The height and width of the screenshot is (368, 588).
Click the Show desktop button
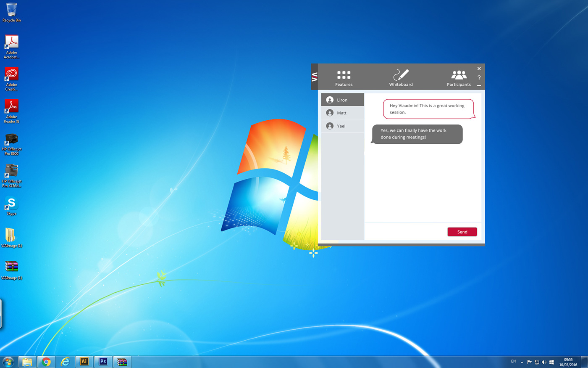coord(584,362)
